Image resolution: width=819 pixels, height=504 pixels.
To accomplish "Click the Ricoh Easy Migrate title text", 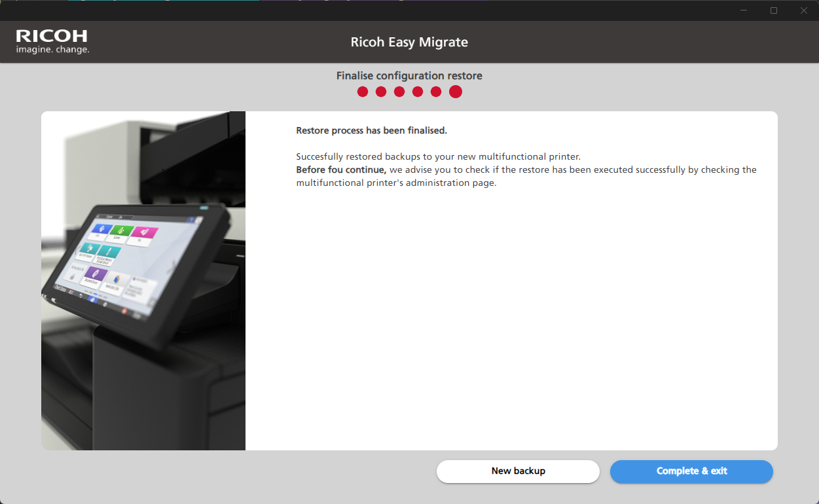I will 409,43.
